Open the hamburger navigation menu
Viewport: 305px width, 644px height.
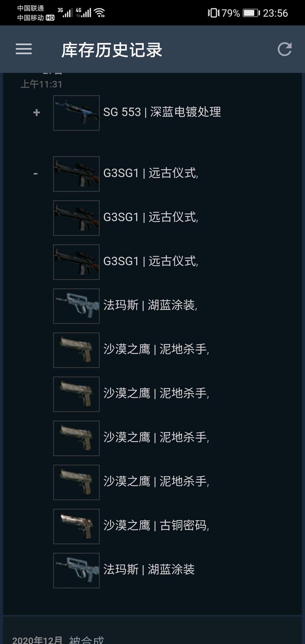pos(24,49)
